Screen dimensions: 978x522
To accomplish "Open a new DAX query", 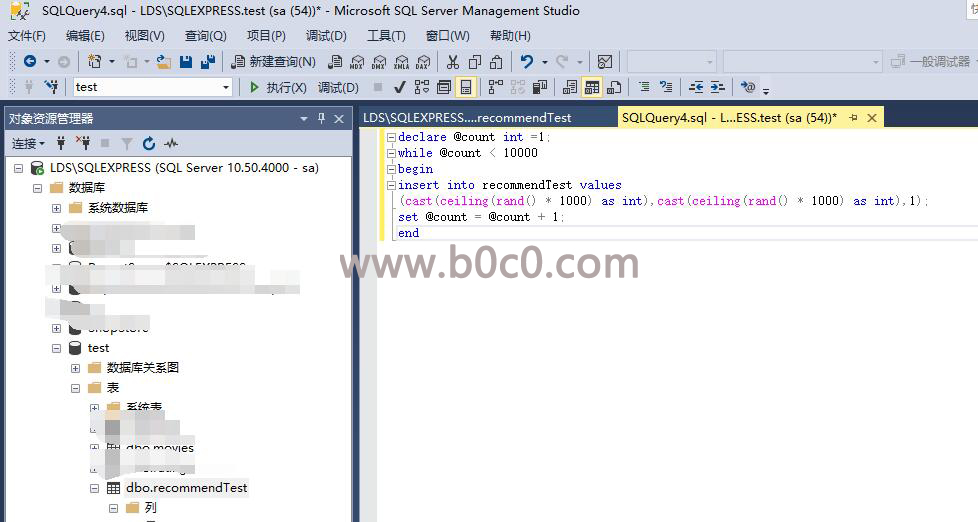I will 423,61.
